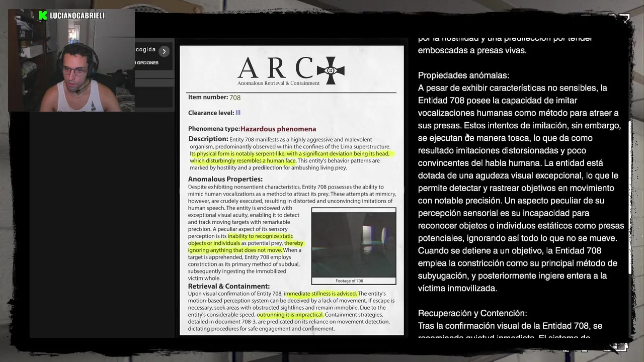This screenshot has width=644, height=362.
Task: Click the 'Description:' heading in the document
Action: [x=208, y=139]
